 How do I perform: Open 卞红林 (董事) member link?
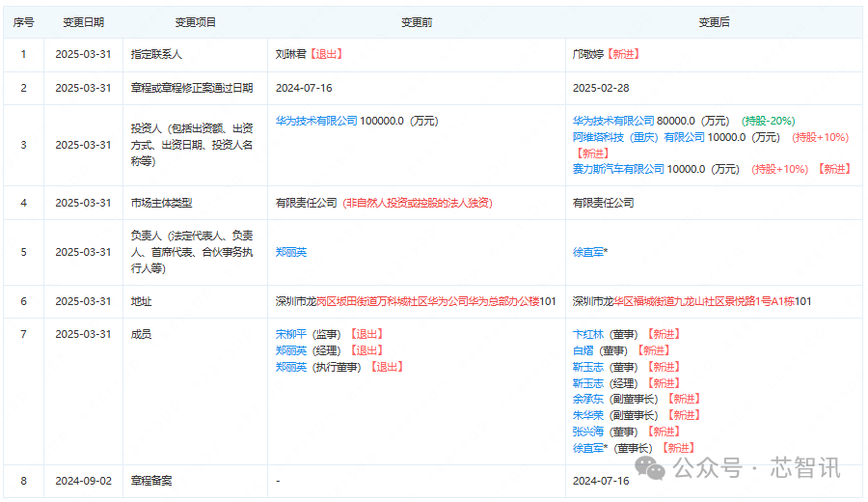tap(588, 334)
